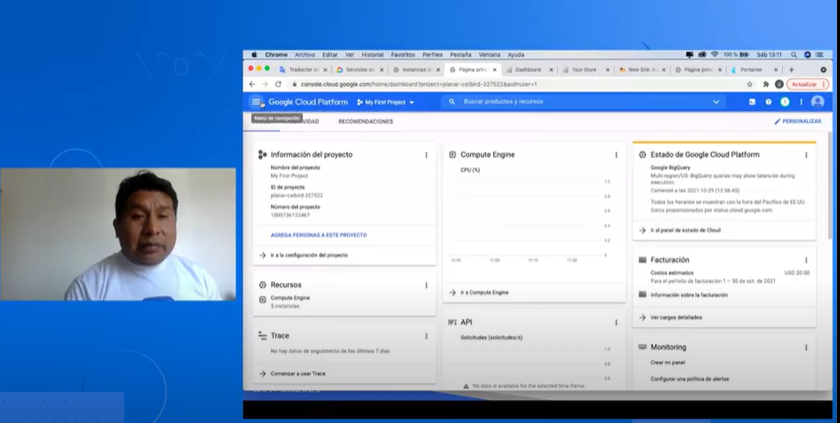Open the account avatar in Cloud header
840x423 pixels.
point(818,102)
